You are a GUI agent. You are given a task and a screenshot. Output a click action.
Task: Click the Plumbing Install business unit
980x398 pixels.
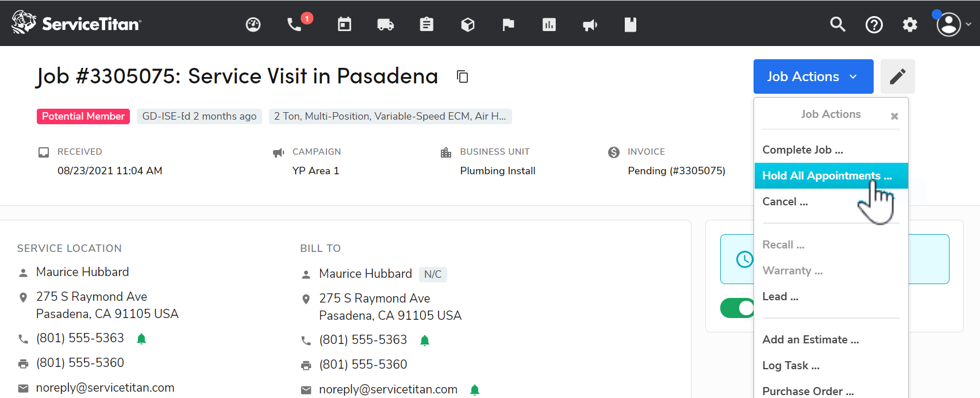pyautogui.click(x=498, y=171)
